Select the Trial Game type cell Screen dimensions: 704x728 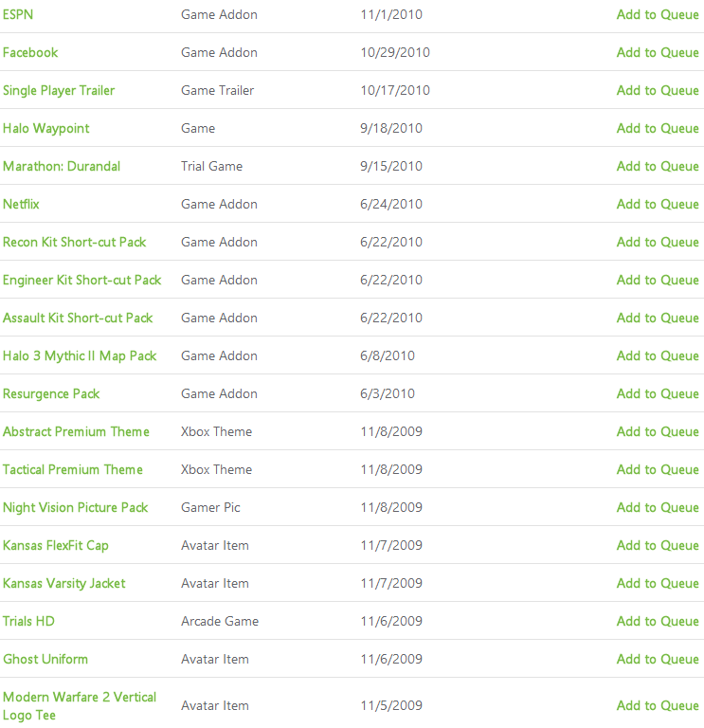tap(211, 166)
